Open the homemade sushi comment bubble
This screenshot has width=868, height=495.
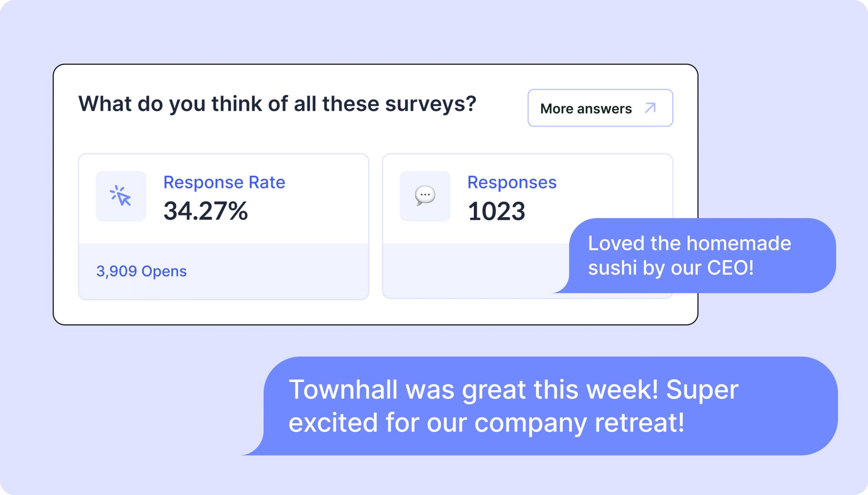click(695, 255)
